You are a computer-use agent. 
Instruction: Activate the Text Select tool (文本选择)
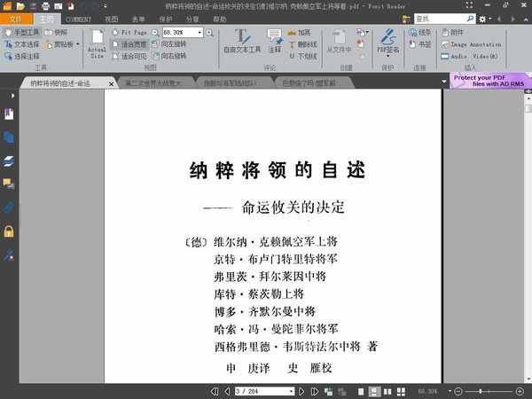(x=22, y=44)
